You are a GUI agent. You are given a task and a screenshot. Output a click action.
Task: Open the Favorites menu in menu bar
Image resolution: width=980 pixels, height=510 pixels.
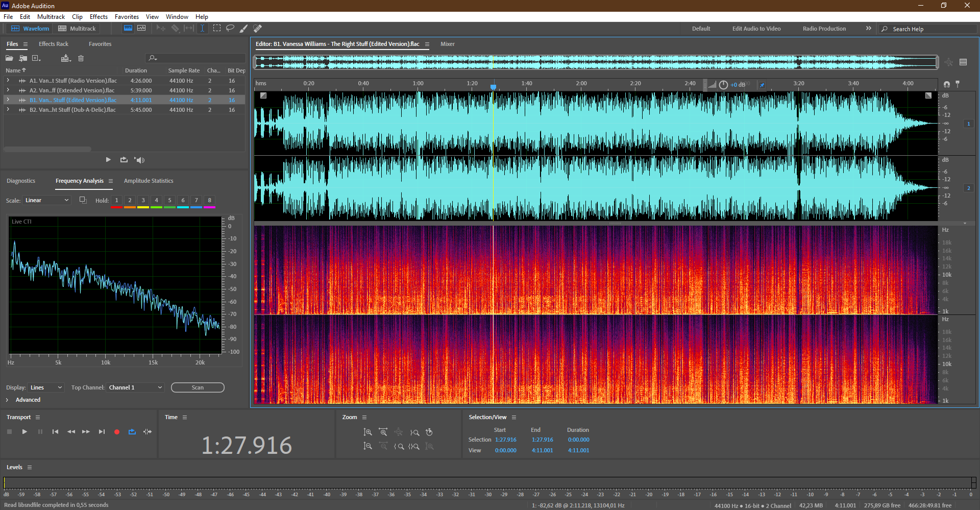(127, 17)
